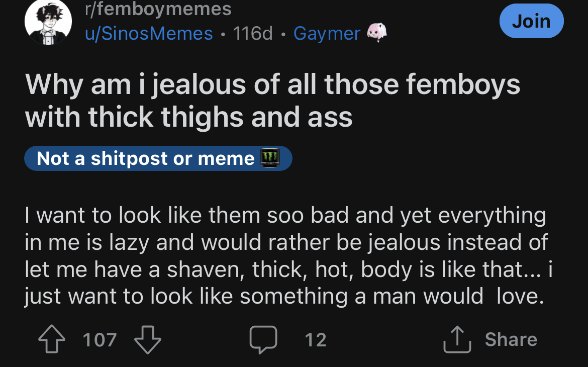Click the 116d post timestamp
This screenshot has height=367, width=588.
click(253, 33)
